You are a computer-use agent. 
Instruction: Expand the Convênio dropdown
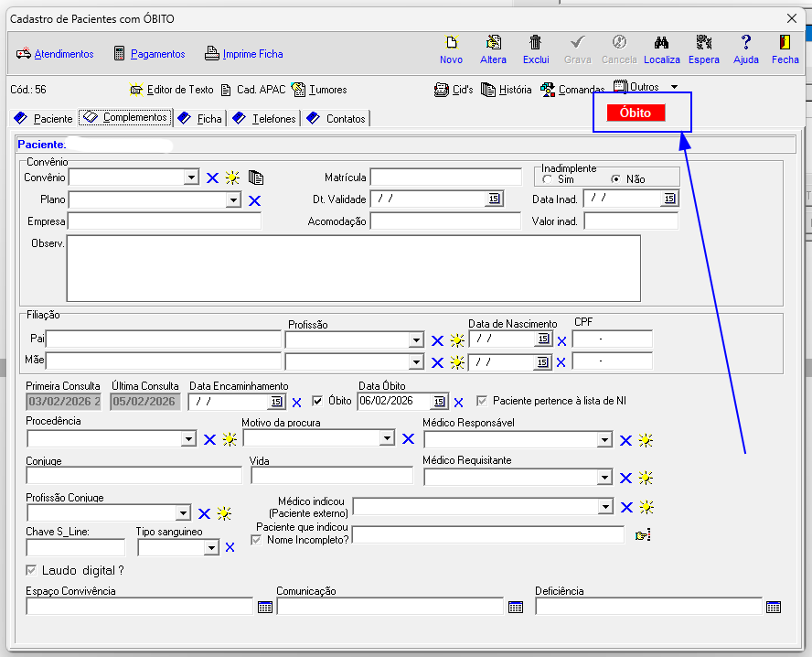pos(190,178)
